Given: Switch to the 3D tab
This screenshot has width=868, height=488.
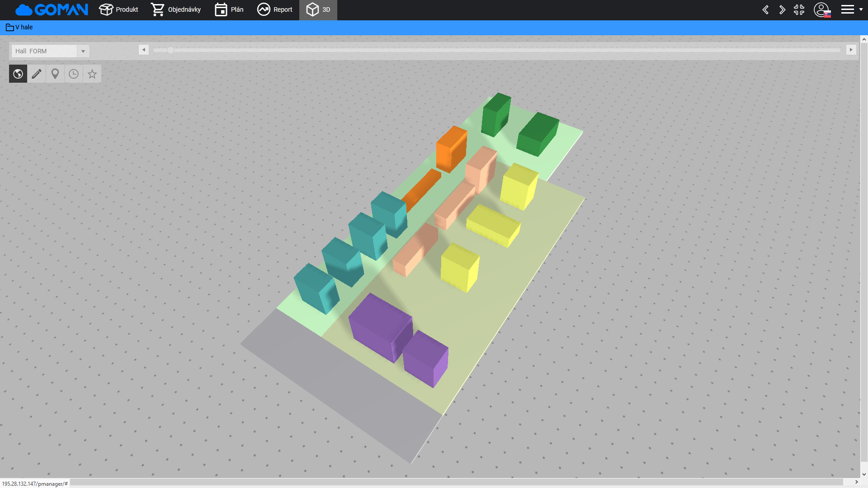Looking at the screenshot, I should [x=318, y=9].
